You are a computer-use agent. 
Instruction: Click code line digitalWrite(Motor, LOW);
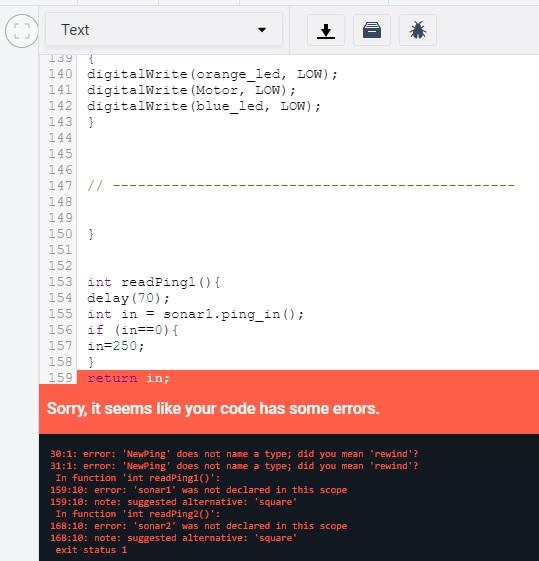(x=191, y=90)
